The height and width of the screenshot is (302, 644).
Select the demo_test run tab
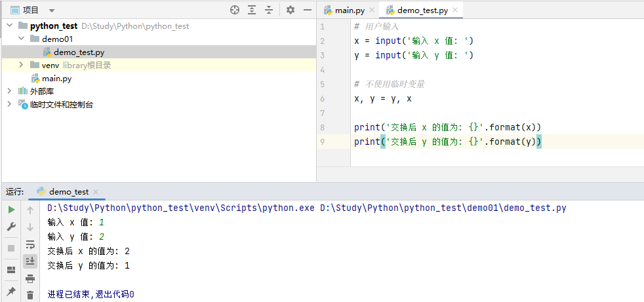tap(69, 192)
